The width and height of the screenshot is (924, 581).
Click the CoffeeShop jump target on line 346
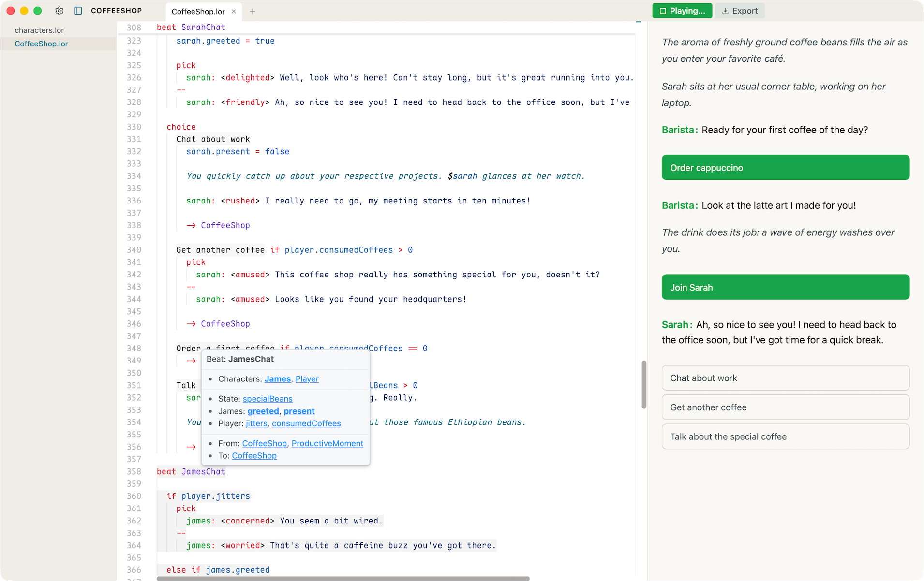225,324
